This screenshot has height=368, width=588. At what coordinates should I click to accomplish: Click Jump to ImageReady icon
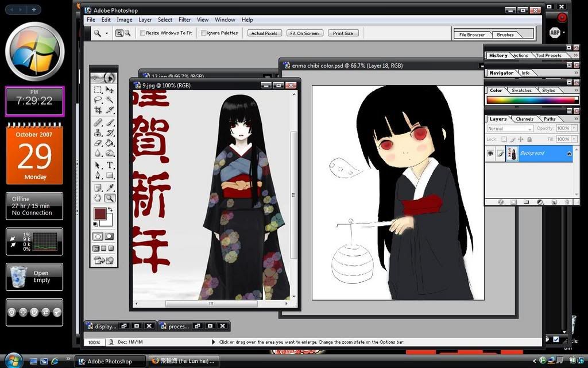point(104,260)
